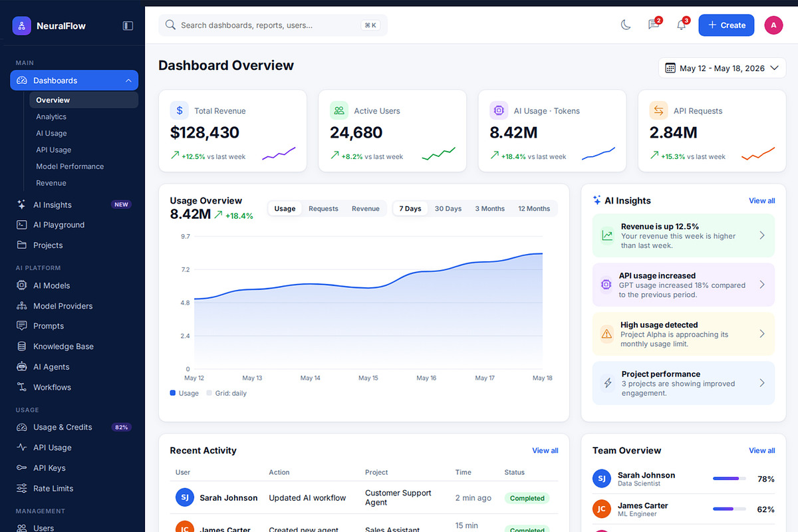This screenshot has width=798, height=532.
Task: Click the AI Models chip icon
Action: pyautogui.click(x=21, y=285)
